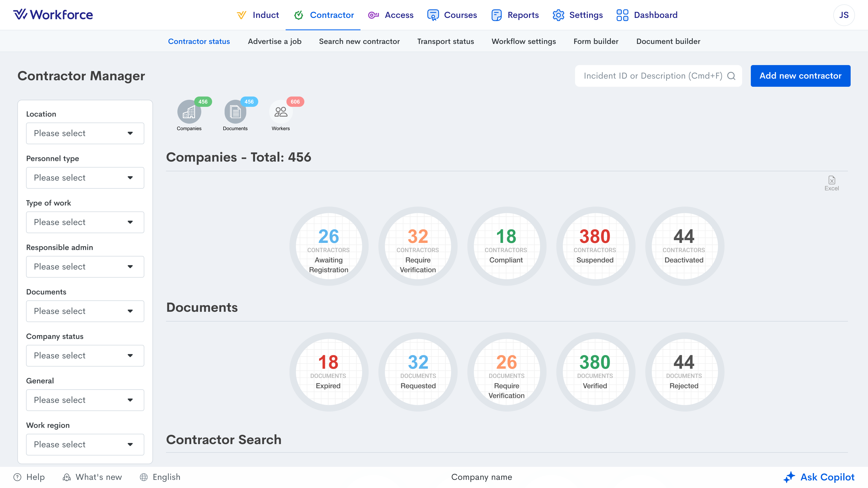Click the Add new contractor button
This screenshot has height=488, width=868.
800,76
